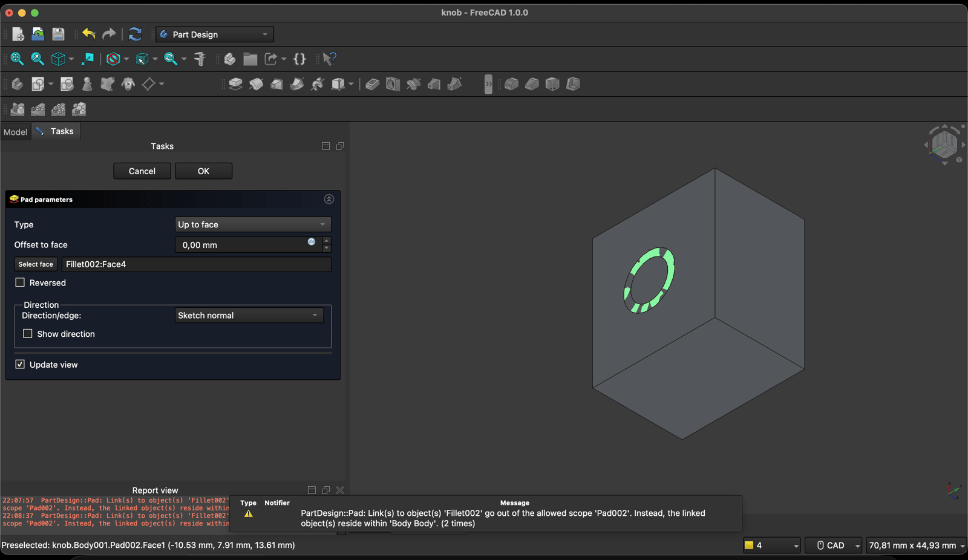Click the expression editor icon in Offset field
The image size is (968, 560).
click(x=312, y=242)
